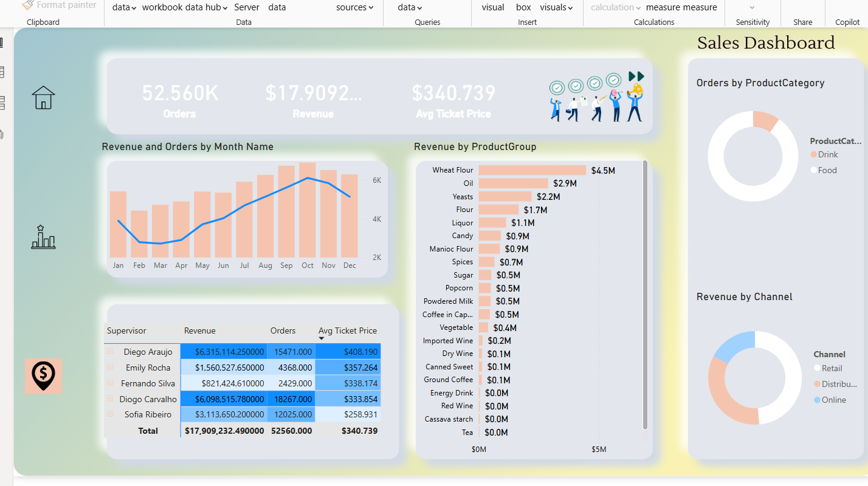The height and width of the screenshot is (486, 868).
Task: Select the Liquor revenue bar
Action: tap(492, 222)
